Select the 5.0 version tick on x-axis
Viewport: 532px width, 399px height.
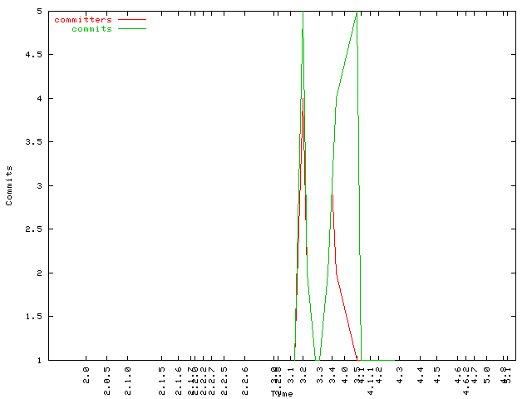[486, 373]
